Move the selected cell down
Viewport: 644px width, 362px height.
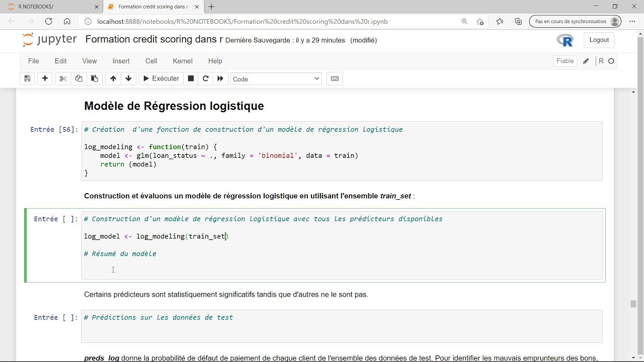128,78
